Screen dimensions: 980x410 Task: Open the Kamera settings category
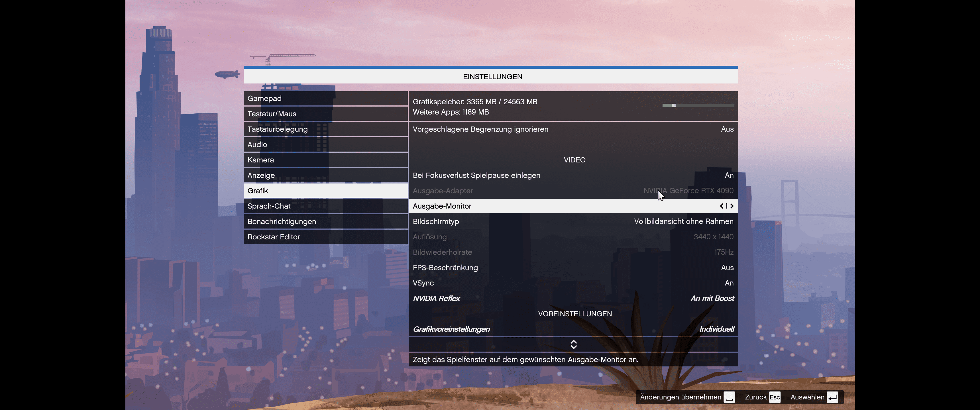(x=325, y=160)
